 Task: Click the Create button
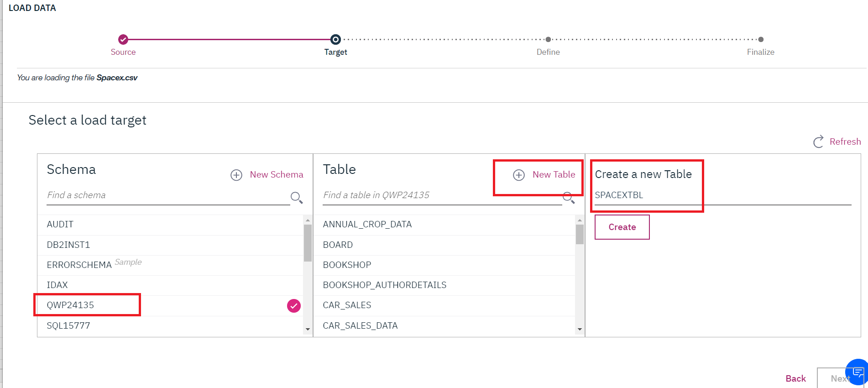pos(622,227)
